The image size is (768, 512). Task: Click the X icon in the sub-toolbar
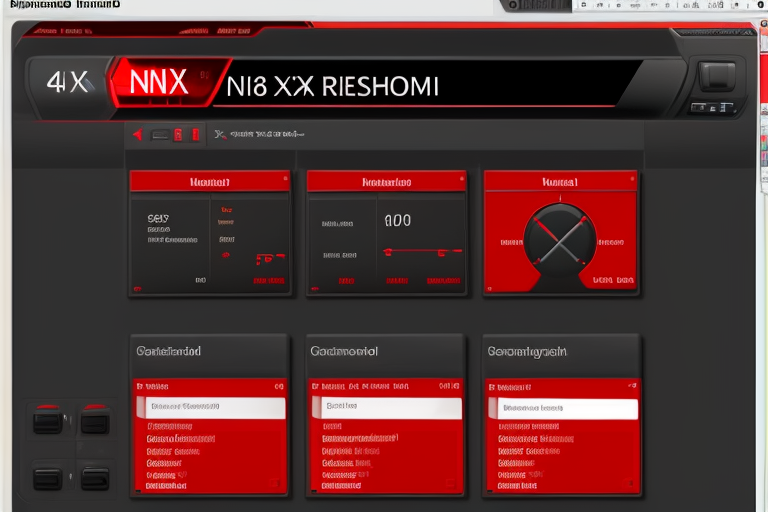tap(220, 133)
